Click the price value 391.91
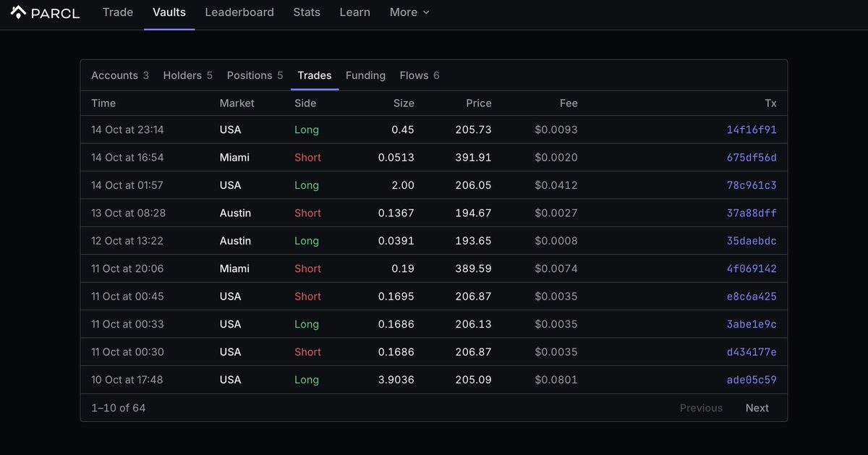 473,158
